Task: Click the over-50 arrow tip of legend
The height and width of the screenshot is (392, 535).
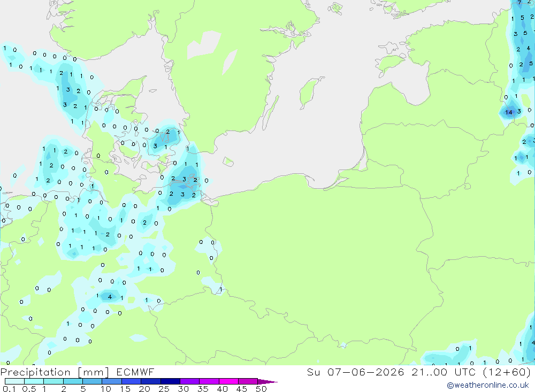Action: coord(267,382)
